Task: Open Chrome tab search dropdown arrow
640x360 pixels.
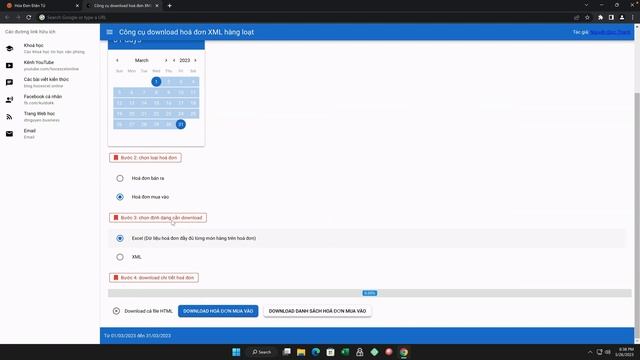Action: pos(587,5)
